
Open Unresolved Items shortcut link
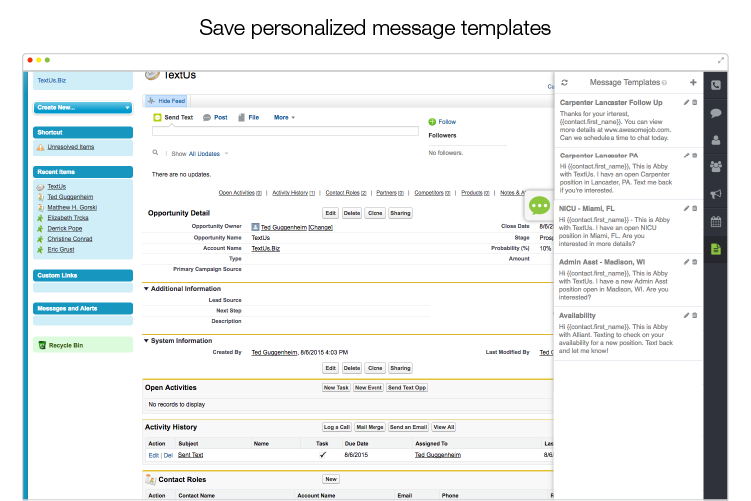70,147
